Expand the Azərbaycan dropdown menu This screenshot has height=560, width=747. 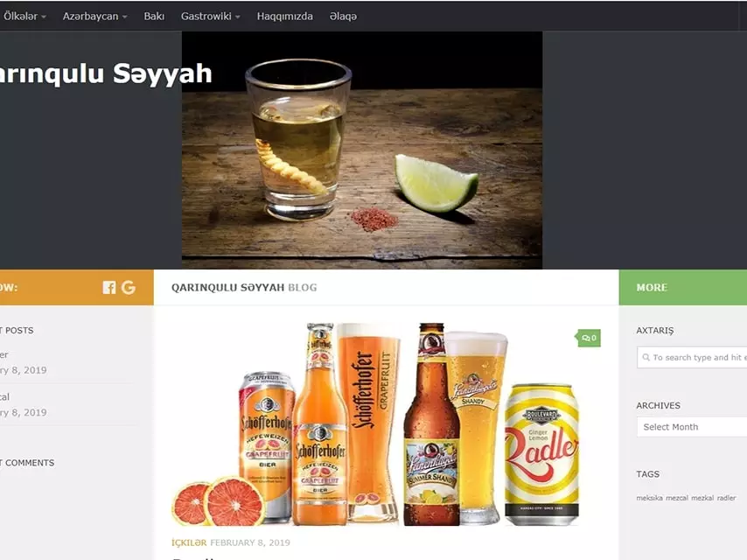coord(94,17)
